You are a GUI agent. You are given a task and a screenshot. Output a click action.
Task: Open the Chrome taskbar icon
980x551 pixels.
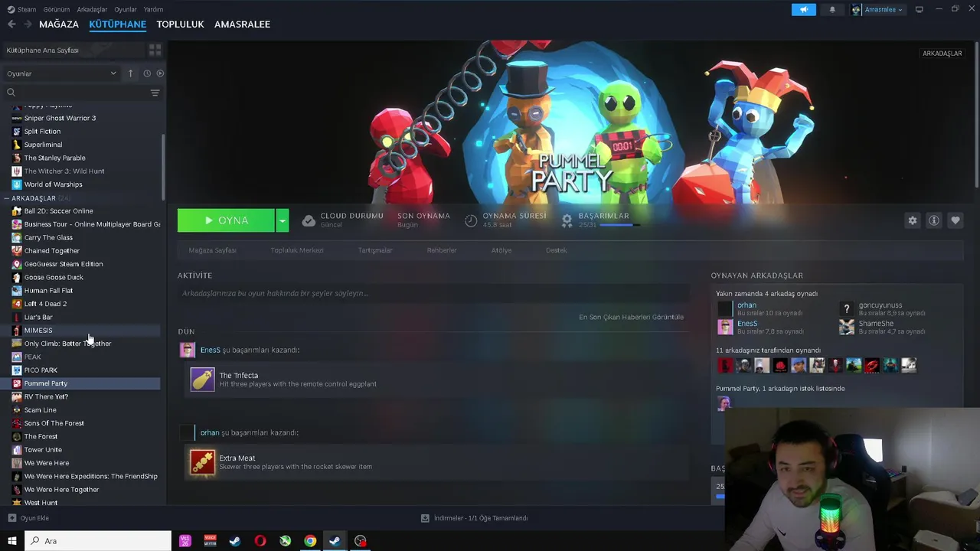(310, 541)
